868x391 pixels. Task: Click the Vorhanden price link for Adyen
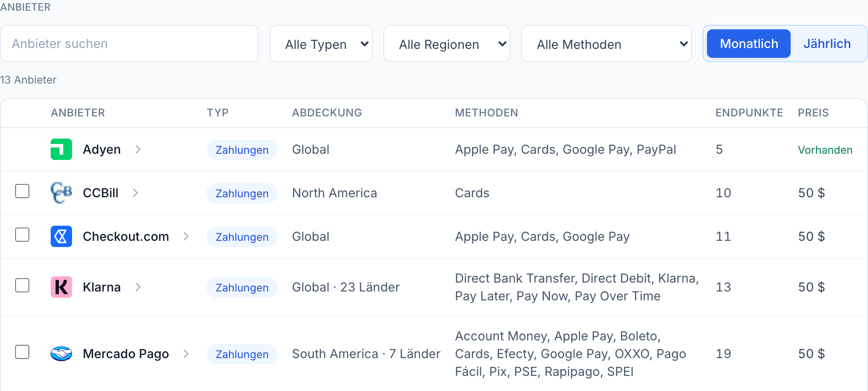pos(825,150)
